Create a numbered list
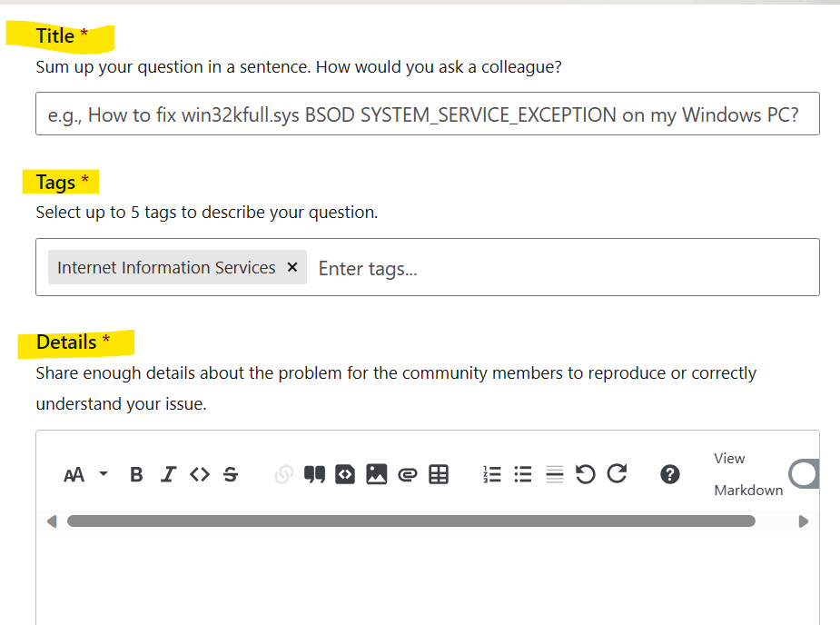The width and height of the screenshot is (840, 625). coord(492,474)
